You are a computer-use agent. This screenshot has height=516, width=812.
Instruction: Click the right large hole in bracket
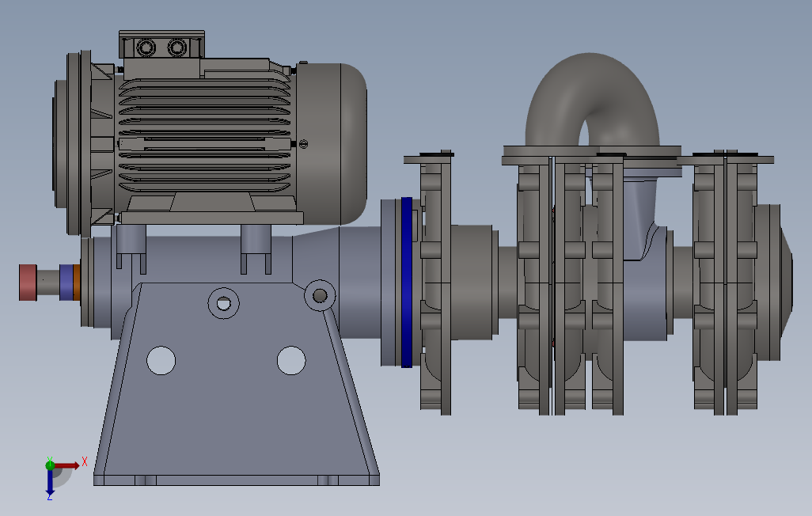291,360
